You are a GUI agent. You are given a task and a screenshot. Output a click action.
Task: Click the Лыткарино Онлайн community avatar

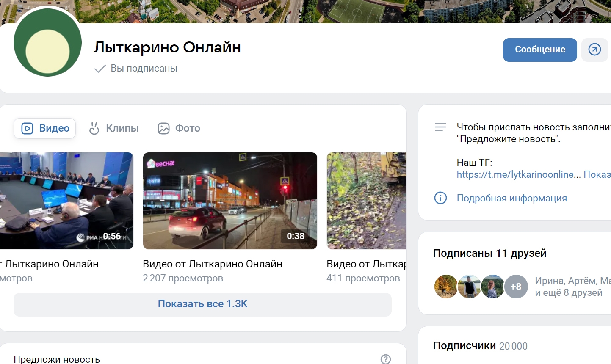47,43
